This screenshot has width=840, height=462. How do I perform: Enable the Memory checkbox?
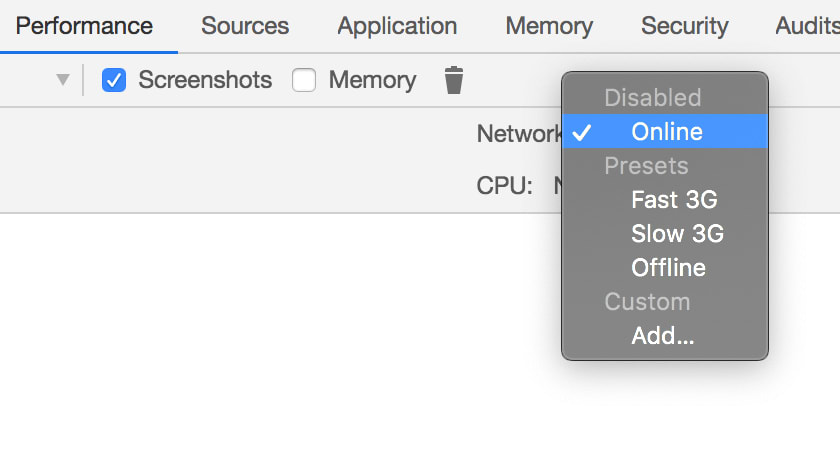tap(304, 80)
